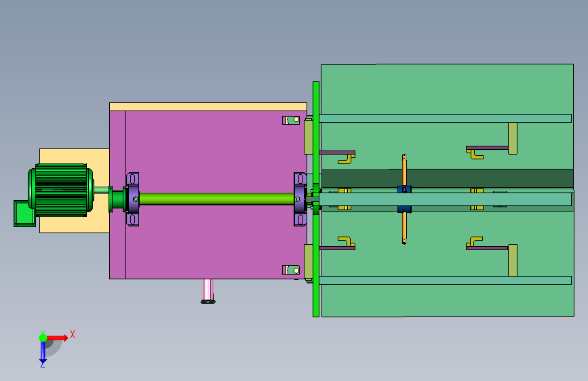Select the upper teal horizontal rail
Screen dimensions: 588x381
[x=445, y=118]
